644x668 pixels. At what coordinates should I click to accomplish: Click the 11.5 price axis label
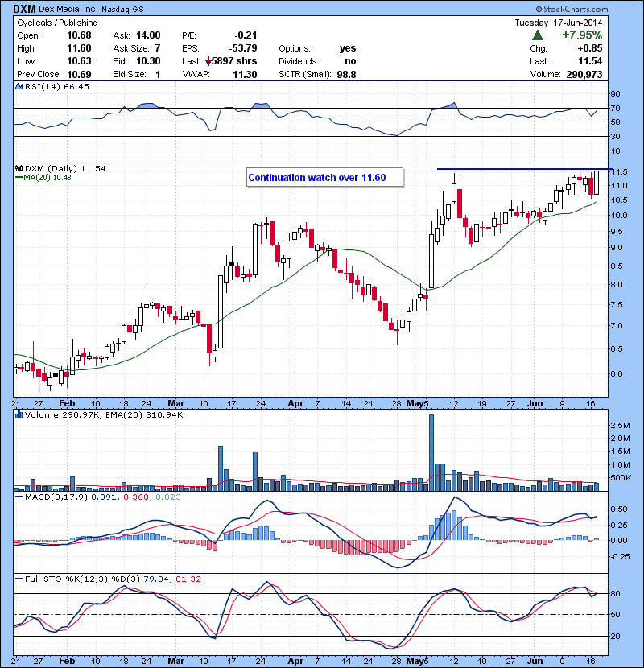pyautogui.click(x=619, y=172)
